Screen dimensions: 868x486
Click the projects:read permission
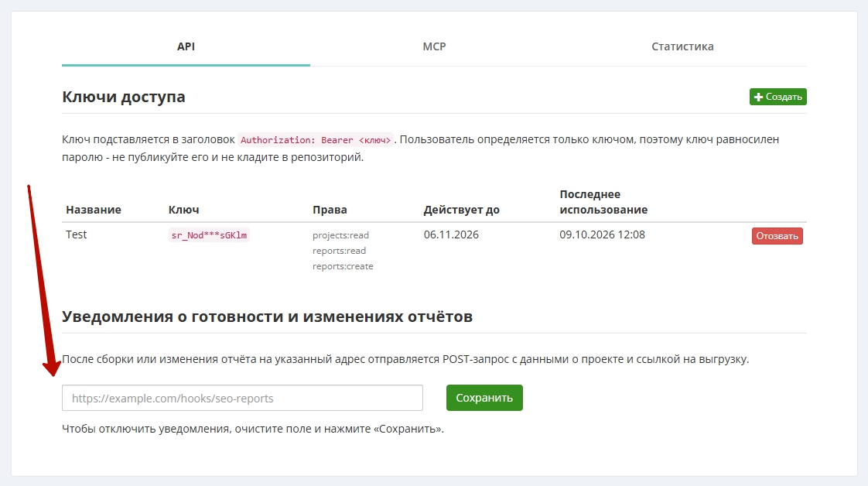click(x=340, y=235)
